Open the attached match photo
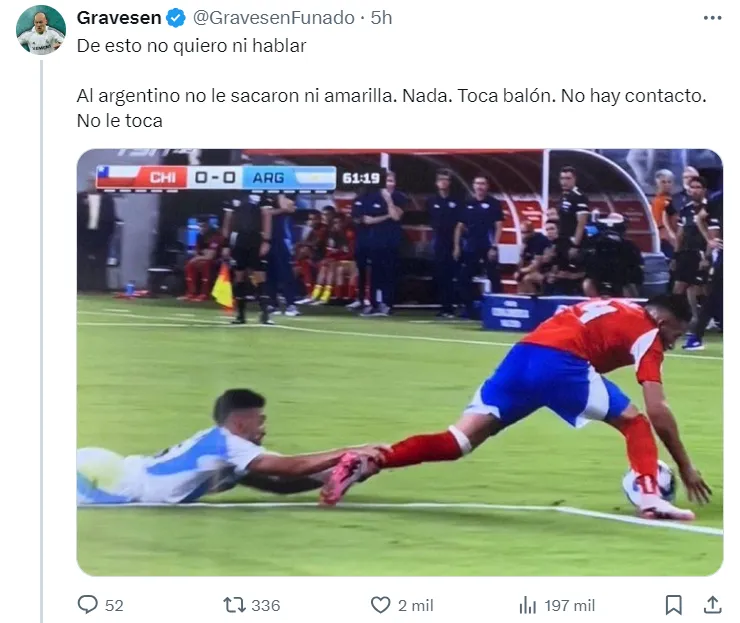The height and width of the screenshot is (623, 740). (x=400, y=362)
